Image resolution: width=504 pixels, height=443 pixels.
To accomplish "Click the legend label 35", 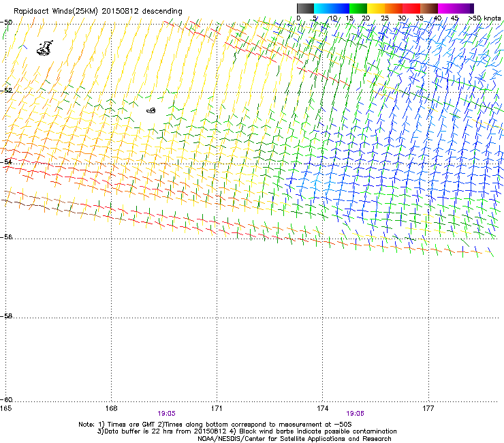I will [x=420, y=18].
